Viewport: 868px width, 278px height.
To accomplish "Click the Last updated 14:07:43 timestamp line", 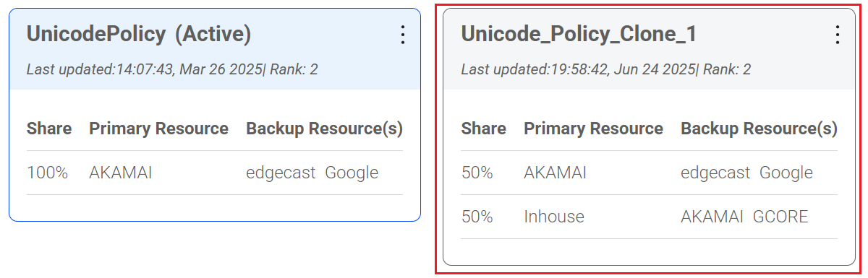I will (x=172, y=70).
